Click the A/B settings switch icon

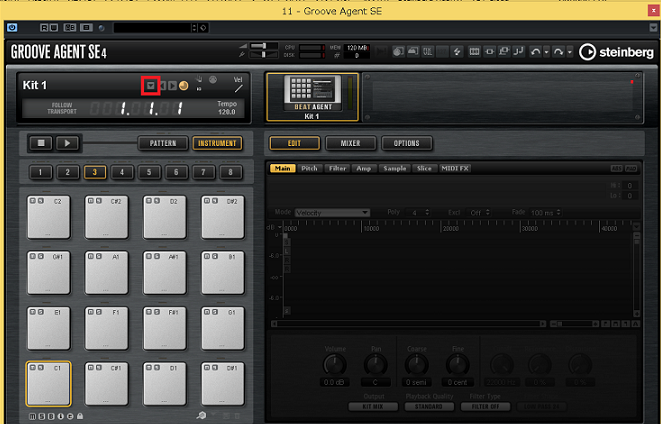pyautogui.click(x=70, y=28)
